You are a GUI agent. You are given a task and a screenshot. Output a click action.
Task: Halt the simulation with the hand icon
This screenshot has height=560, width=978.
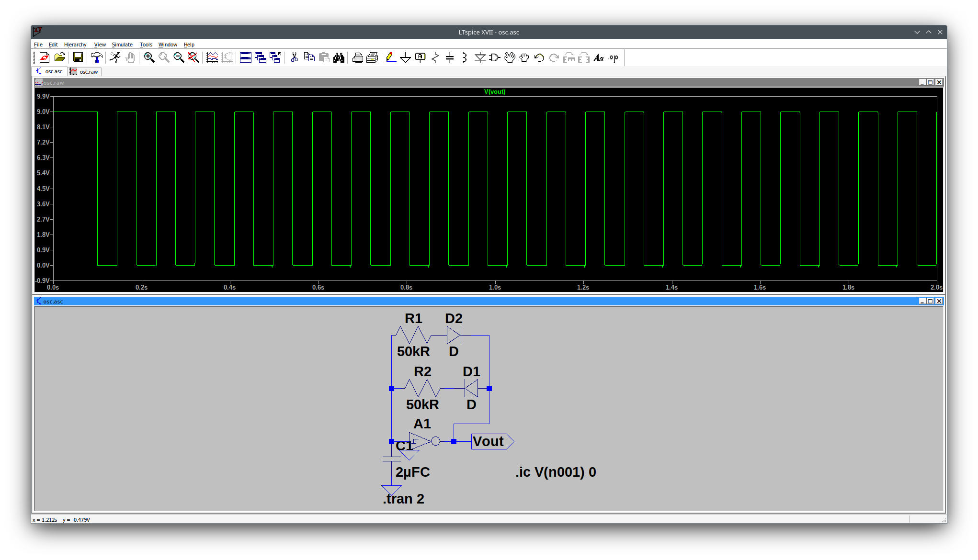click(130, 58)
